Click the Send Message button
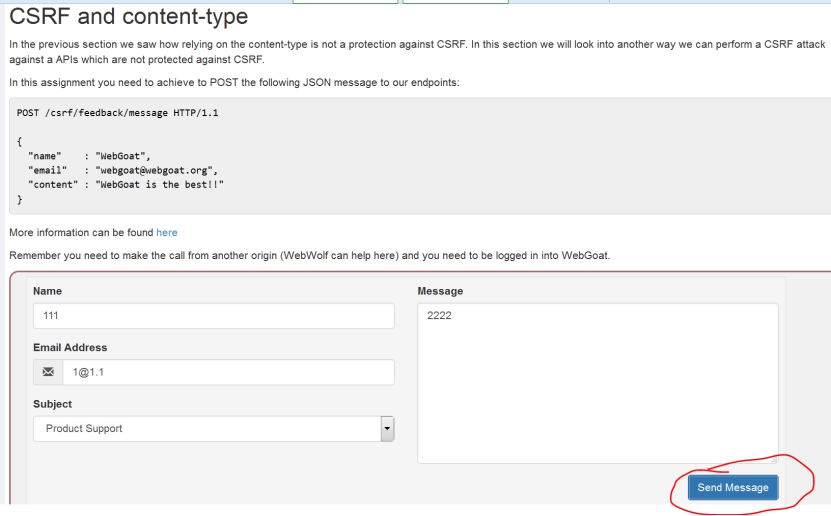Screen dimensions: 831x516 [x=733, y=487]
